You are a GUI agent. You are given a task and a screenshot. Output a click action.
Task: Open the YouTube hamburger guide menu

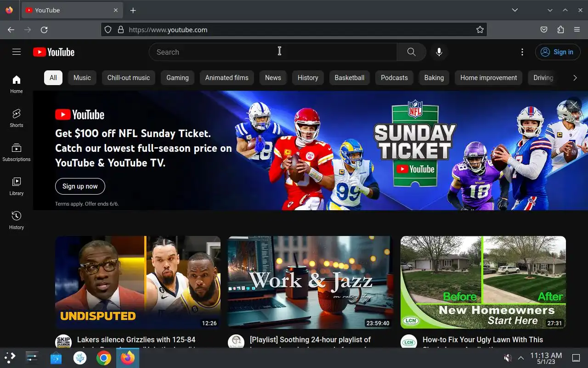pyautogui.click(x=17, y=52)
